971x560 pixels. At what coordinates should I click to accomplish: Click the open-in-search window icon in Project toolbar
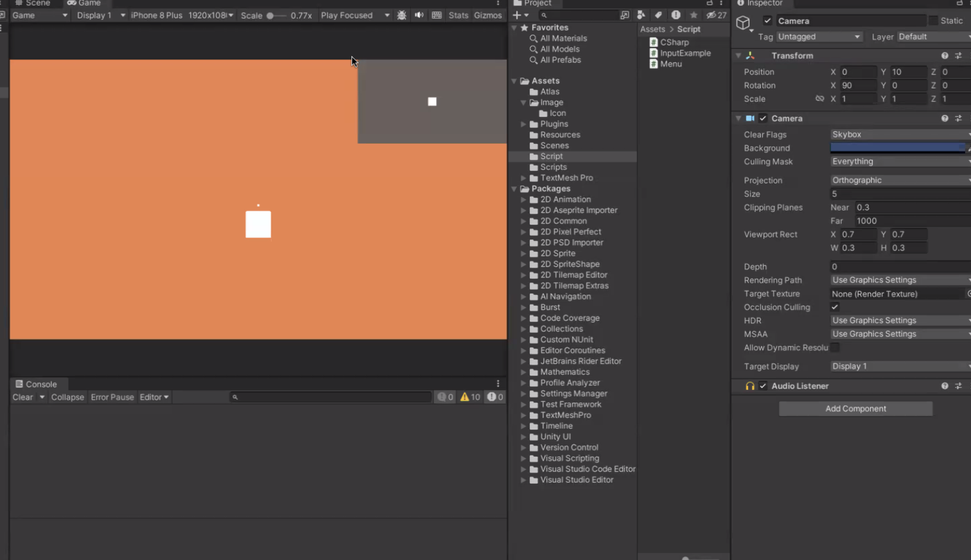(x=625, y=15)
